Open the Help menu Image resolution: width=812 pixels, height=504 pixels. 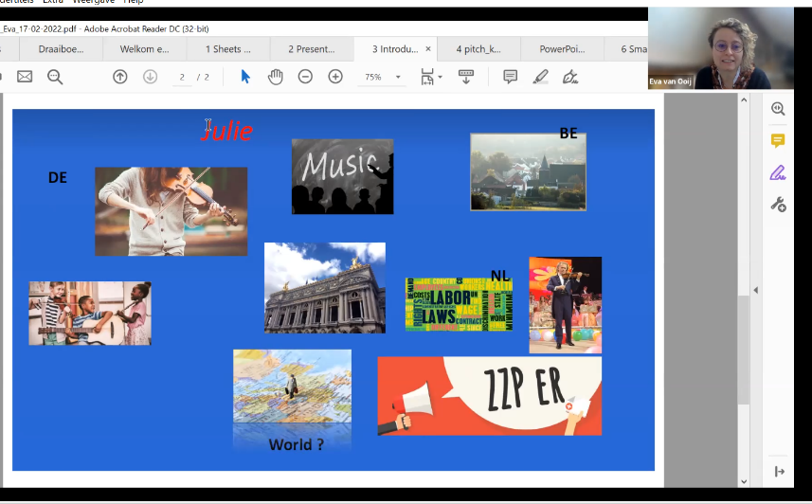pos(133,2)
